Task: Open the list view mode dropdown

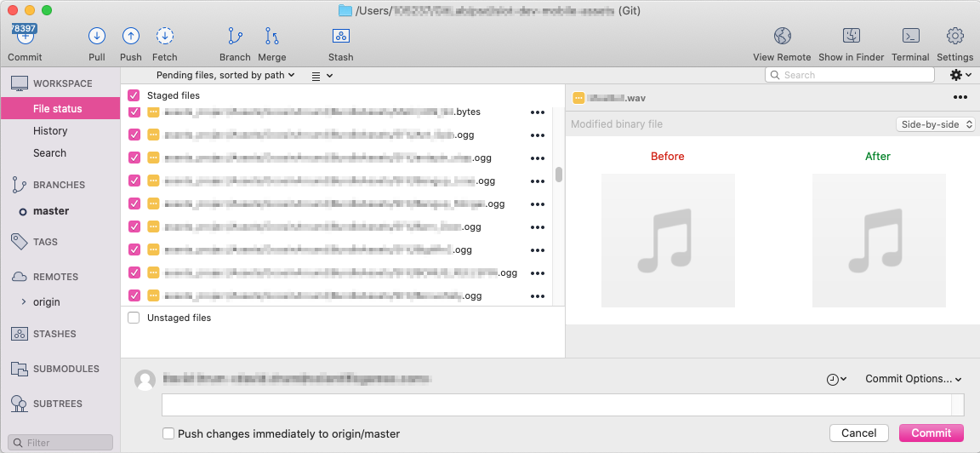Action: coord(322,76)
